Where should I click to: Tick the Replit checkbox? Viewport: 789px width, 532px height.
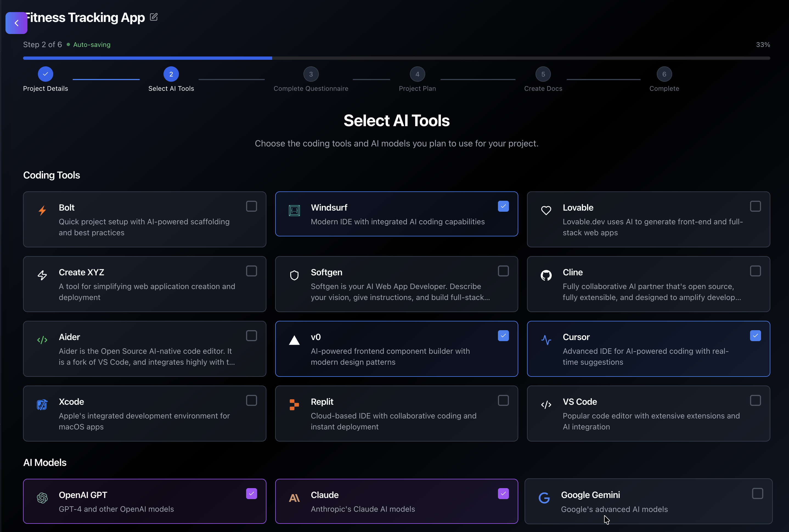[503, 401]
